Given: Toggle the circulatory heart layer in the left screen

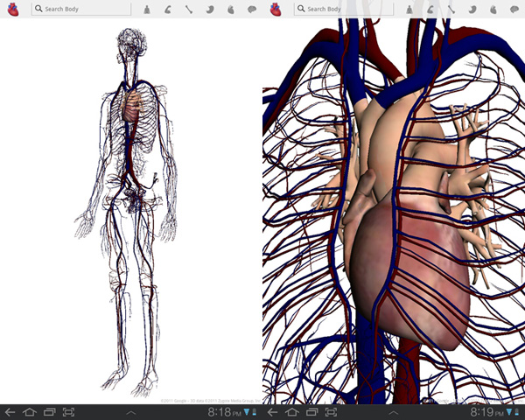Looking at the screenshot, I should [x=231, y=10].
